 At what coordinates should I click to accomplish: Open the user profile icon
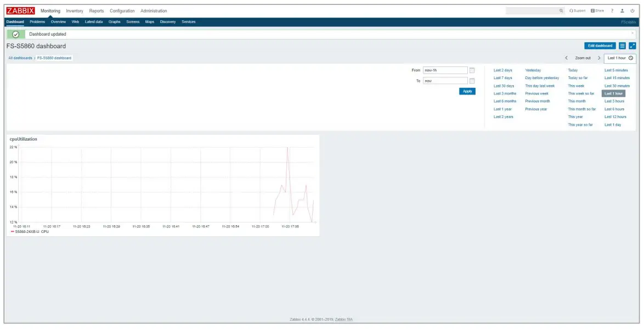coord(622,10)
